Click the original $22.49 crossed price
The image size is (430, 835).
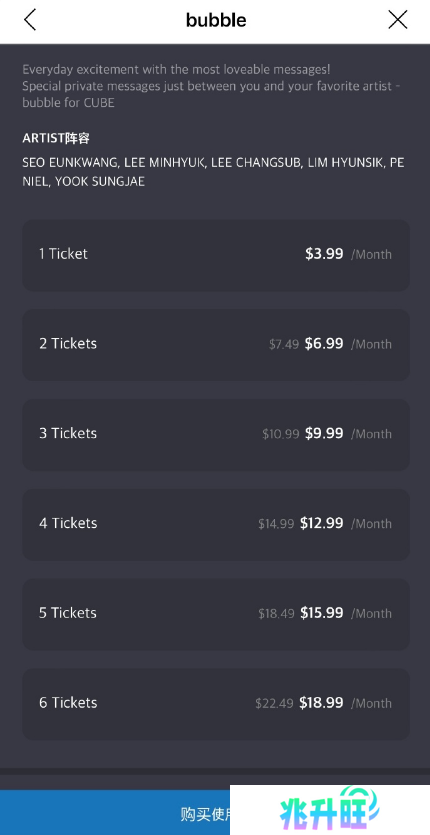[274, 703]
